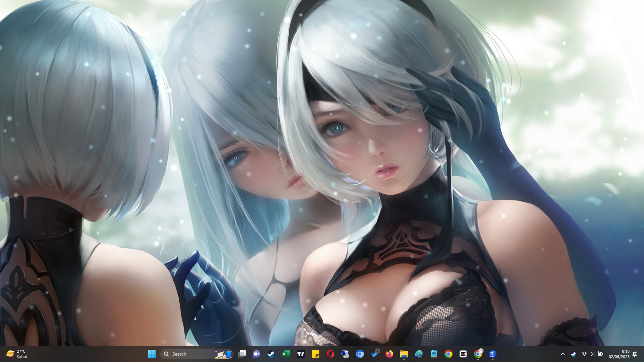Click the Steam tray icon
The height and width of the screenshot is (362, 644).
[573, 354]
